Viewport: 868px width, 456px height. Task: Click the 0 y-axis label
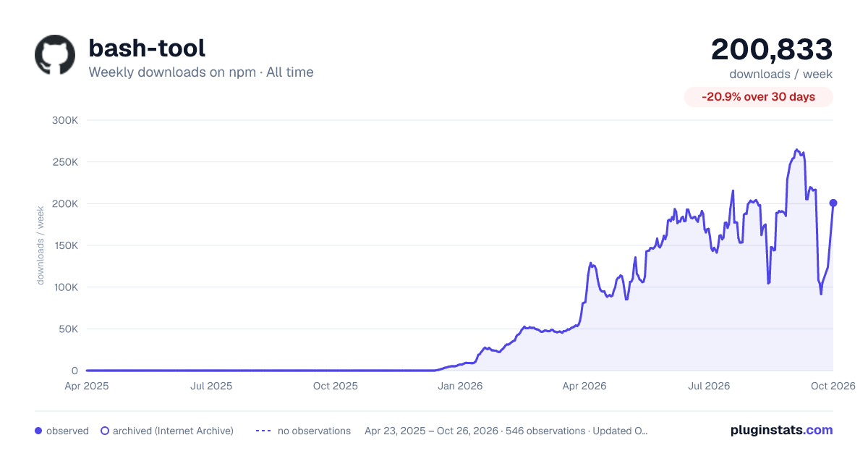click(x=75, y=371)
